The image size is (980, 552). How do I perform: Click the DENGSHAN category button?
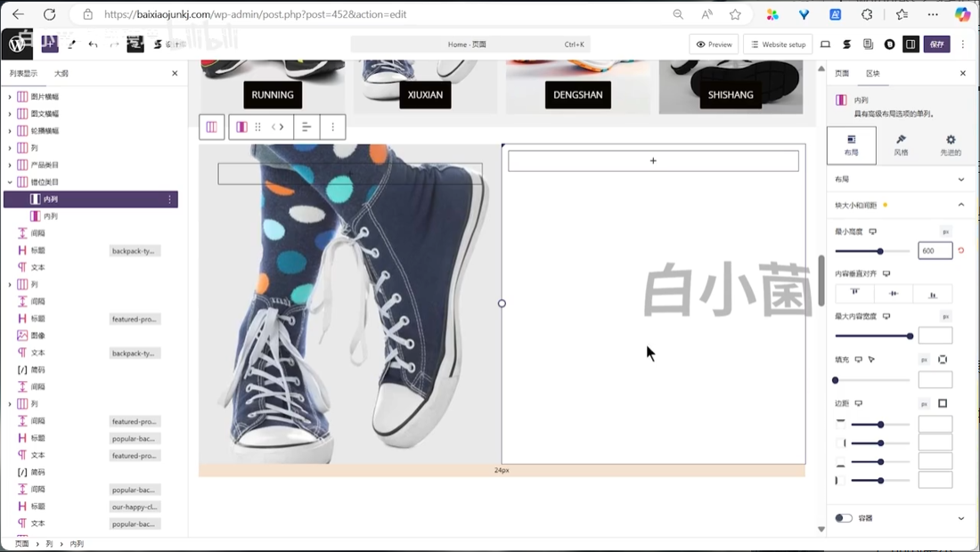[x=577, y=95]
